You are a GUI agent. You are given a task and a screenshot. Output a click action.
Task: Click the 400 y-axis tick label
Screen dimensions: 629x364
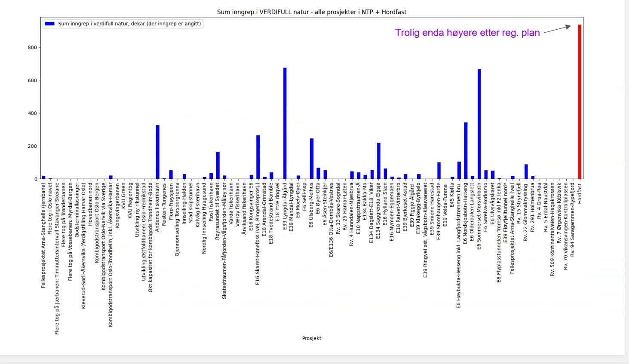coord(33,113)
